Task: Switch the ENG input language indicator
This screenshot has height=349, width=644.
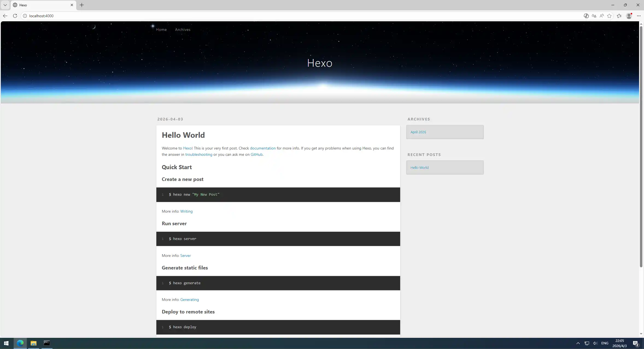Action: pos(605,343)
